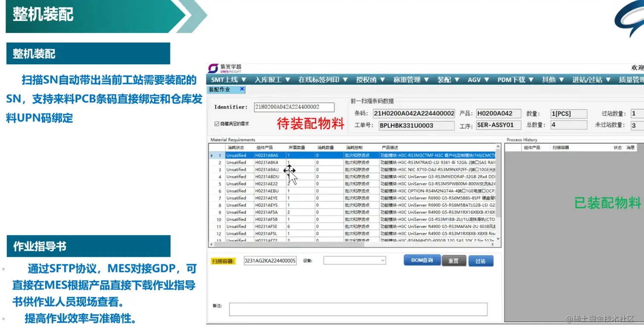Screen dimensions: 644x333
Task: Click the BOM查询 button
Action: click(x=422, y=260)
